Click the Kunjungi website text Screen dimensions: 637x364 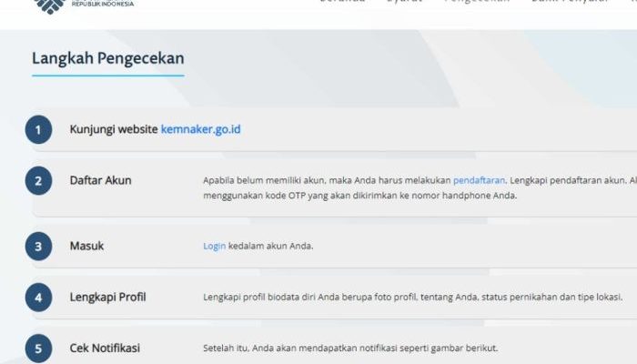(114, 129)
